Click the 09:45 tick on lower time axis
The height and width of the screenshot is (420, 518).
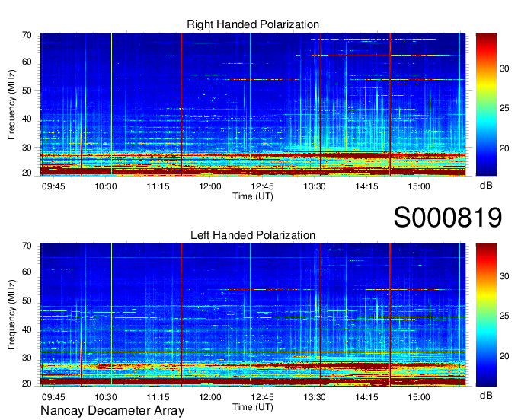click(x=53, y=397)
